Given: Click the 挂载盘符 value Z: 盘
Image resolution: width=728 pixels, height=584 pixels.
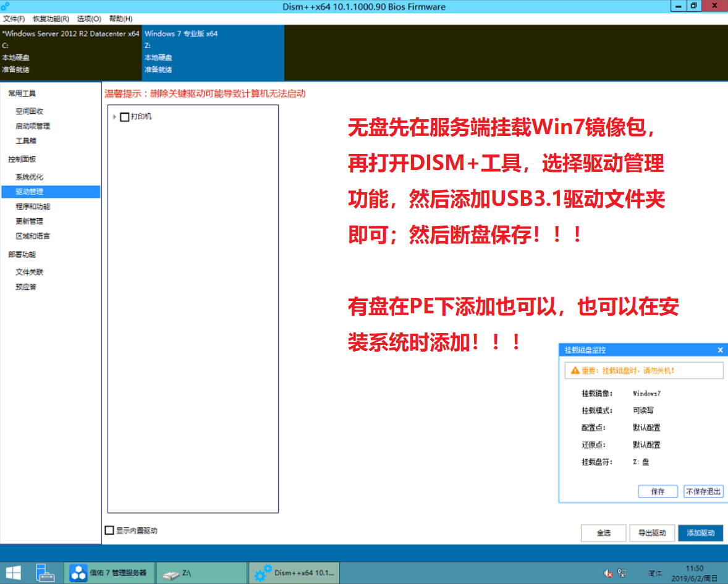Looking at the screenshot, I should 641,462.
